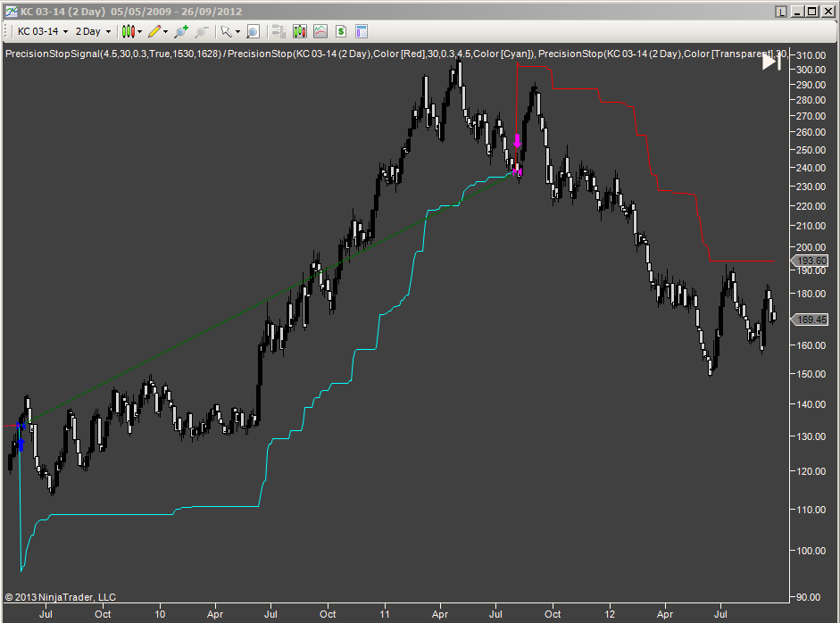Screen dimensions: 840x623
Task: Open Chart Properties via layout panel icon
Action: pos(361,31)
